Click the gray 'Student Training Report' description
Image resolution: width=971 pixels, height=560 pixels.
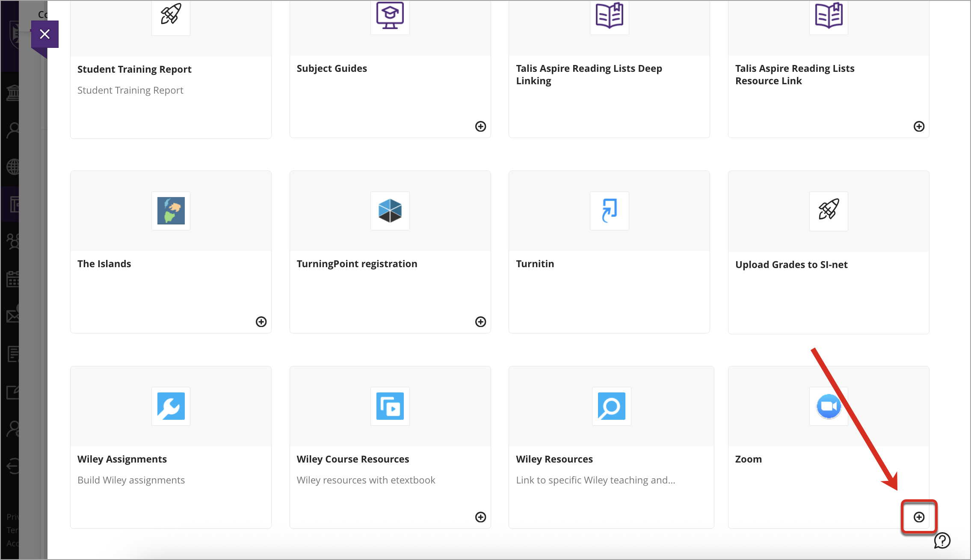coord(130,90)
